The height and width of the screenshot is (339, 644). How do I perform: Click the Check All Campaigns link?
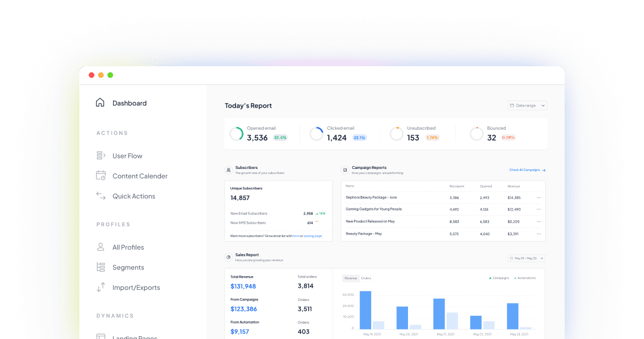[525, 169]
